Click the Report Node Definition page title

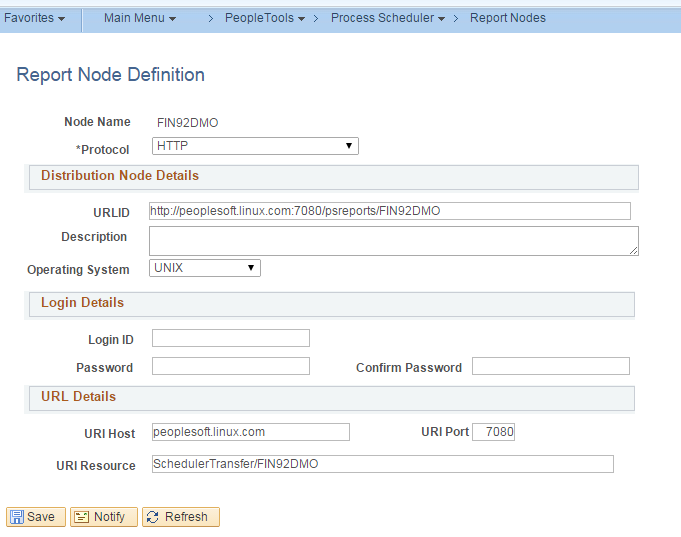[x=110, y=75]
